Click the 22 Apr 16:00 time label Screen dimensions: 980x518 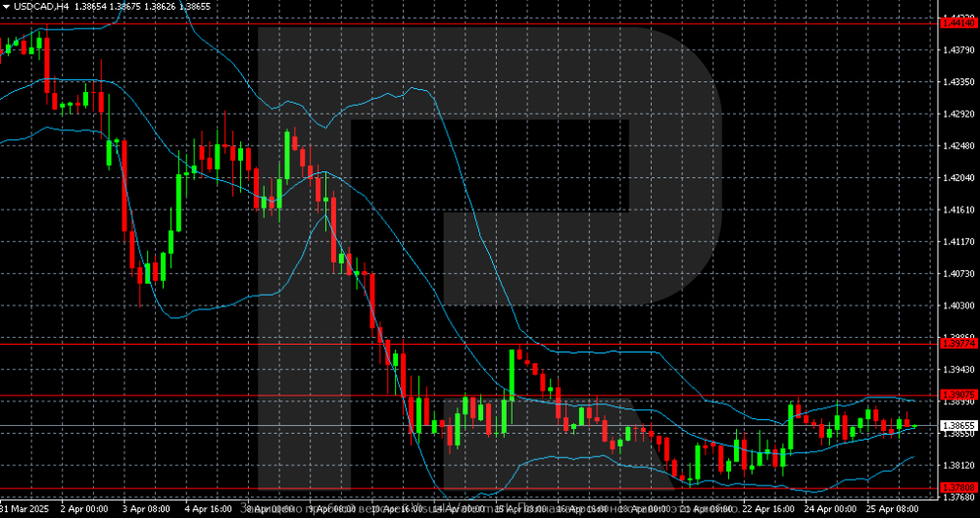[771, 509]
